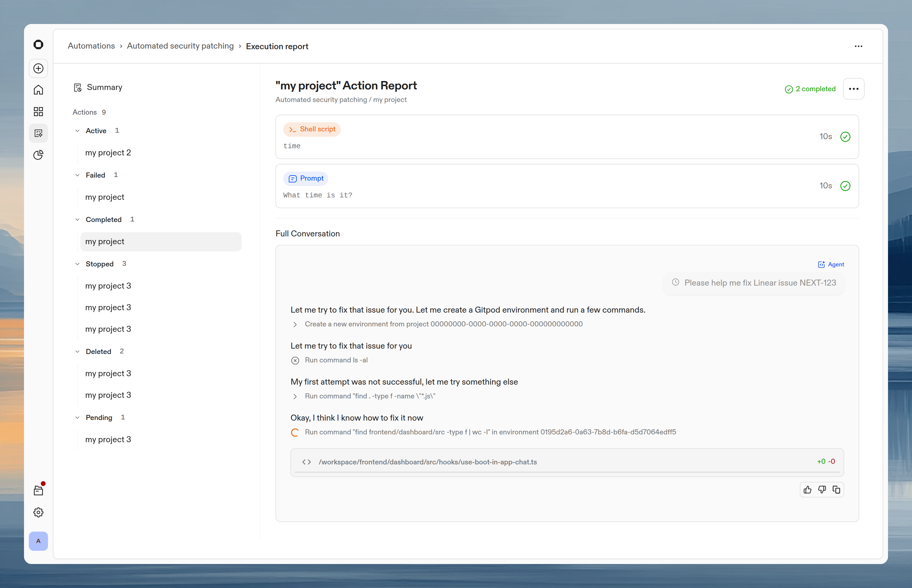
Task: Click the plus icon in the left sidebar
Action: click(x=38, y=68)
